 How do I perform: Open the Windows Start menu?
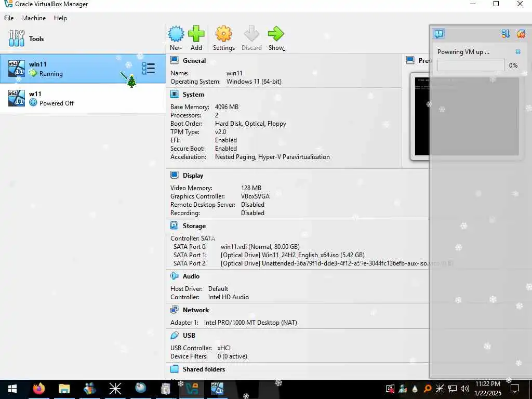click(x=12, y=389)
